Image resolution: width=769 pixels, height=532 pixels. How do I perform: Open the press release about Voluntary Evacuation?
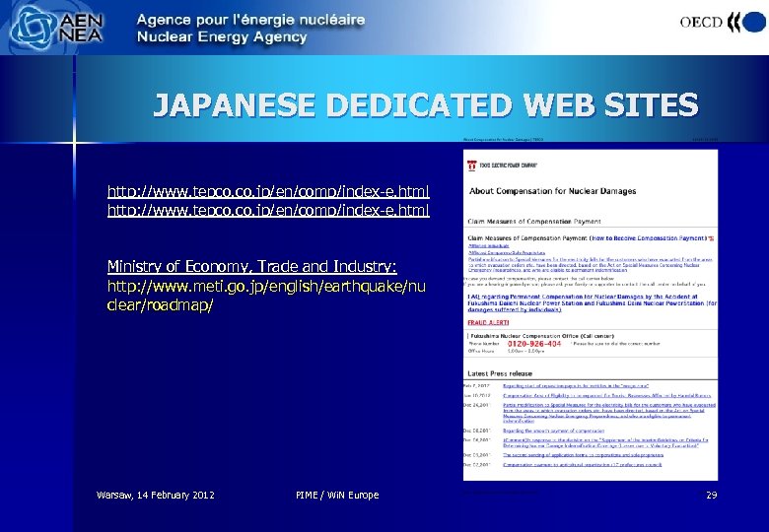[x=605, y=443]
